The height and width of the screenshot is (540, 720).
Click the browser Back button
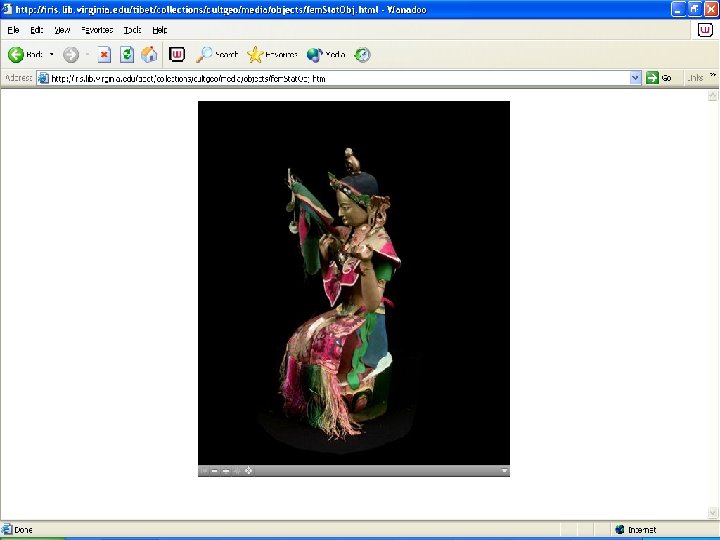click(x=25, y=55)
